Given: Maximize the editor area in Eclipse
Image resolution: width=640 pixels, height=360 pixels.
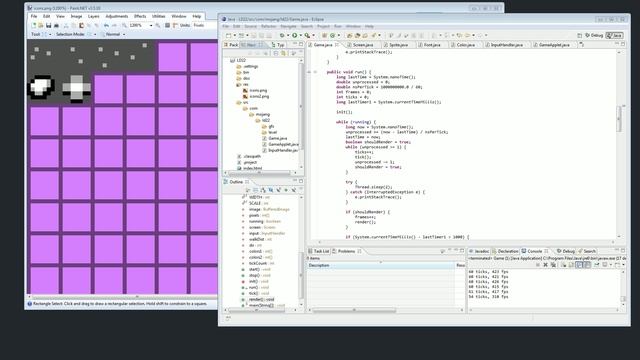Looking at the screenshot, I should pyautogui.click(x=623, y=44).
